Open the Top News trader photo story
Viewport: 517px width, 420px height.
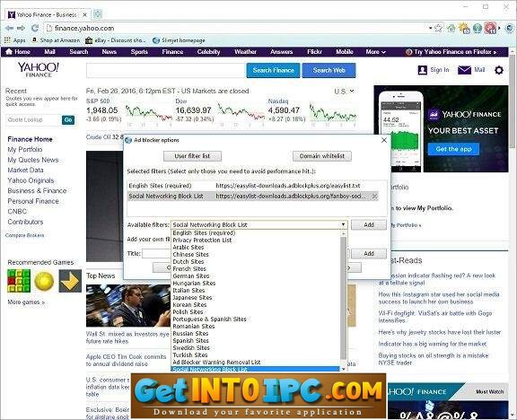[128, 306]
